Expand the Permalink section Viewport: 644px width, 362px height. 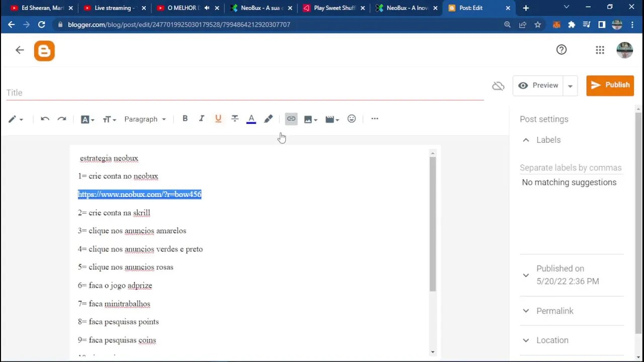coord(526,311)
